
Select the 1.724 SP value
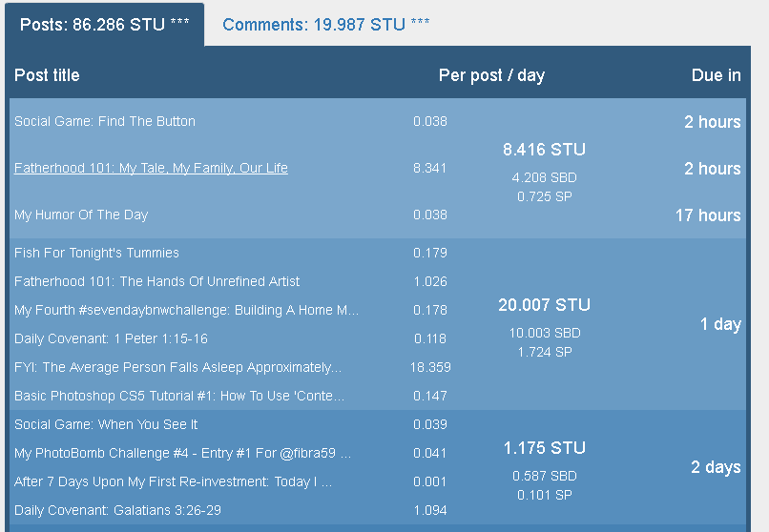(x=545, y=352)
